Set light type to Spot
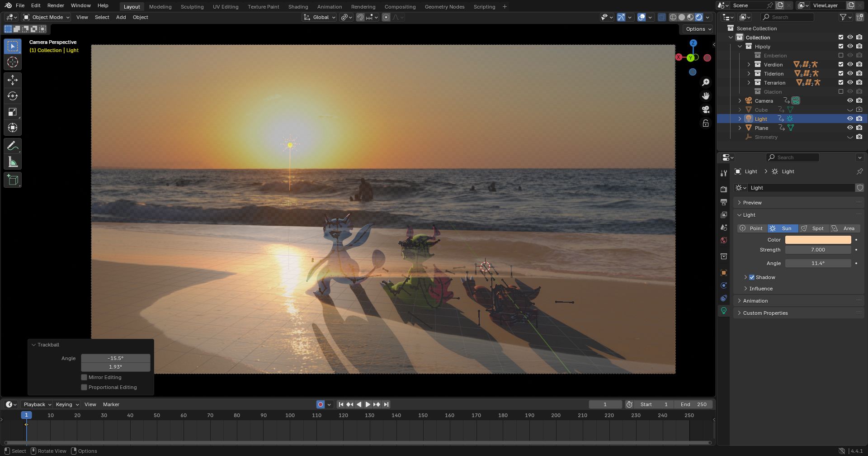The width and height of the screenshot is (868, 456). pos(814,228)
